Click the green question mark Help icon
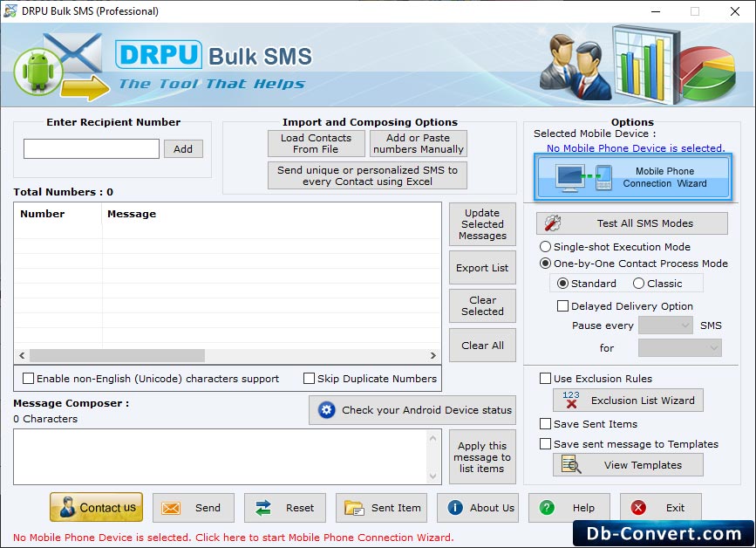Screen dimensions: 756x548 [547, 508]
